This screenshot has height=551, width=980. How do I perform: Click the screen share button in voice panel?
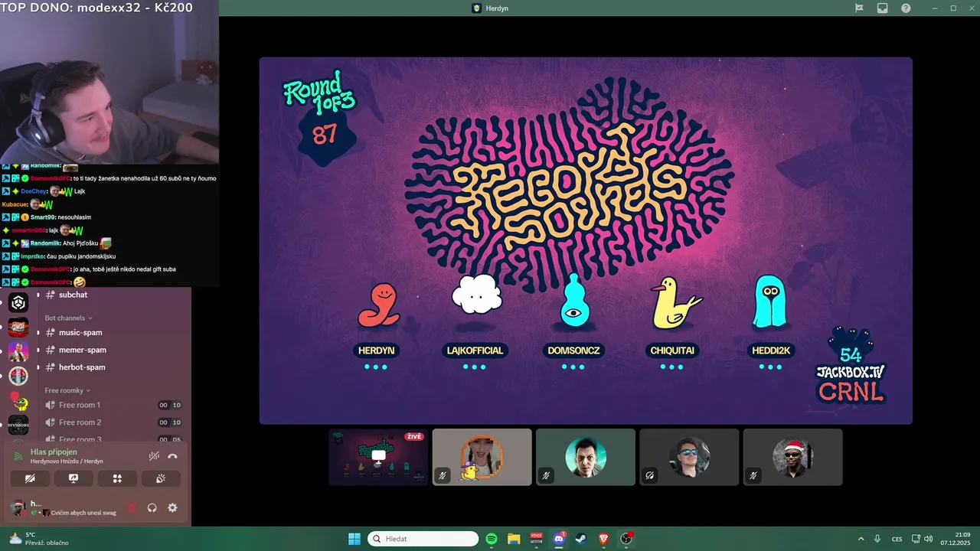(73, 478)
